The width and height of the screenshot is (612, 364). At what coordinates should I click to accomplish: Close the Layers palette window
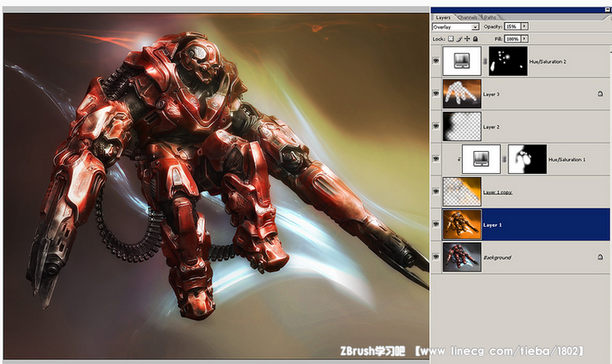608,10
